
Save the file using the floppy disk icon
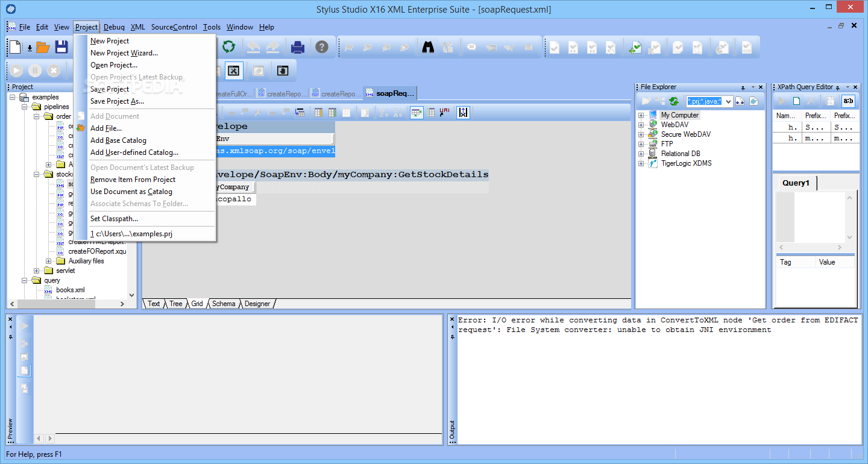(x=61, y=47)
